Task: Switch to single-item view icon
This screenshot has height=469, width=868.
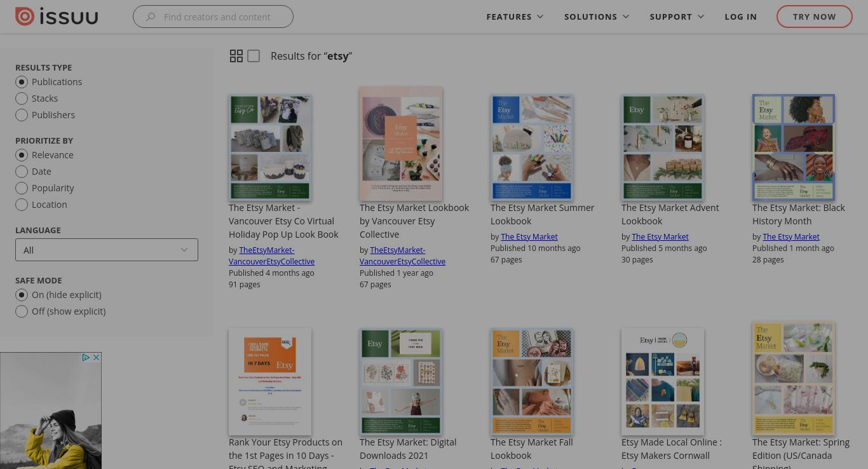Action: point(254,56)
